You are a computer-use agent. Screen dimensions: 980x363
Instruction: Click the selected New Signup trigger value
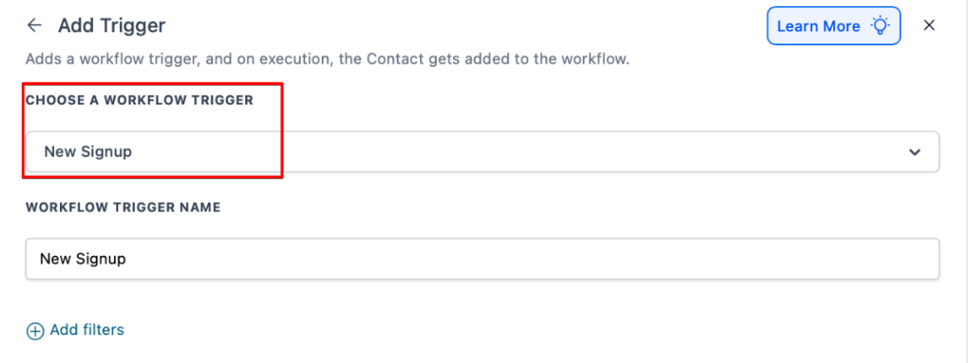88,151
